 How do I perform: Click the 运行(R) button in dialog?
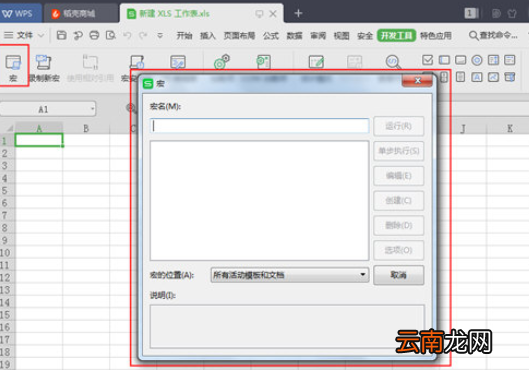398,126
